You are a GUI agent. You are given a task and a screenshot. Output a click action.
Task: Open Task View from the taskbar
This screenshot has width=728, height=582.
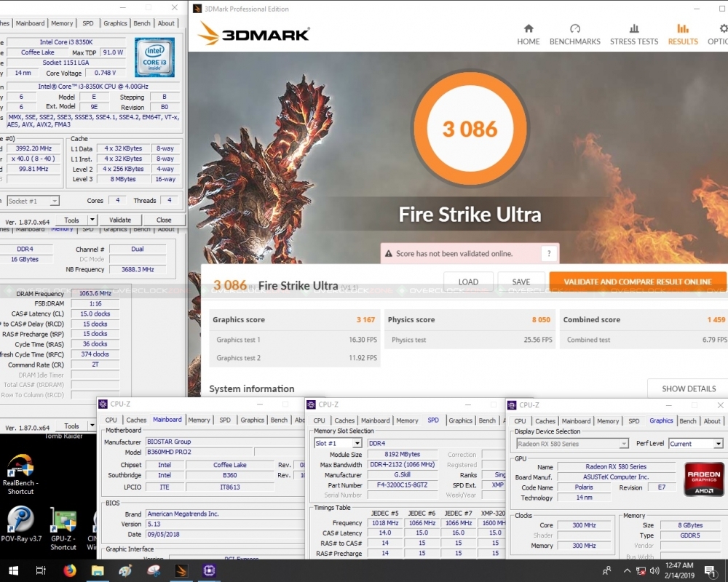pyautogui.click(x=41, y=570)
